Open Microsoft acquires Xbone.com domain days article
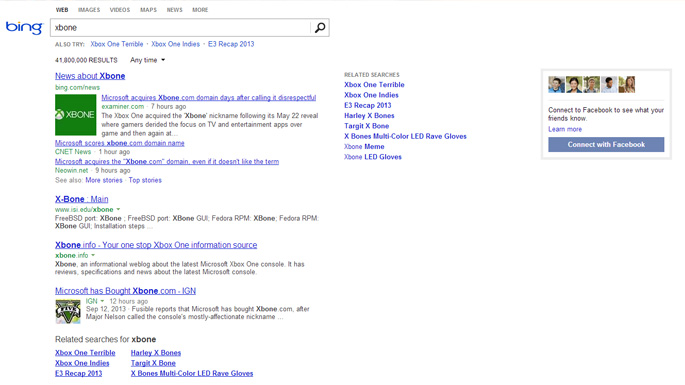Image resolution: width=685 pixels, height=385 pixels. tap(209, 97)
